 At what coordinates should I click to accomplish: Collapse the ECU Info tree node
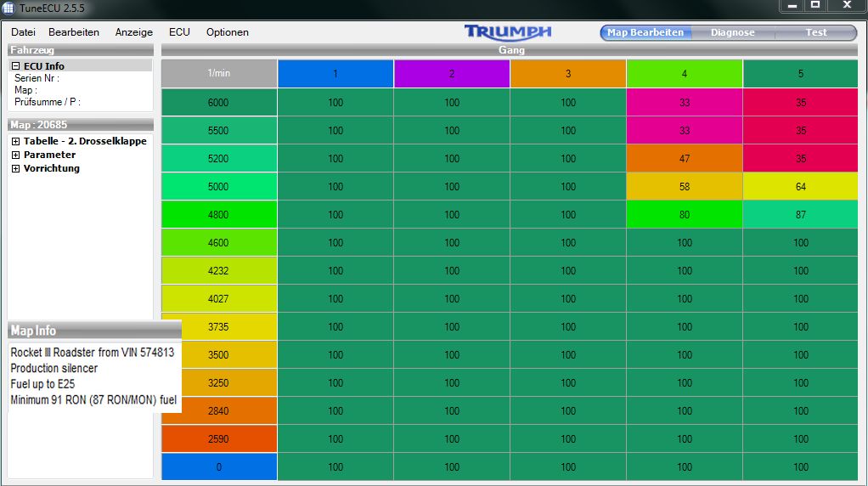tap(16, 66)
